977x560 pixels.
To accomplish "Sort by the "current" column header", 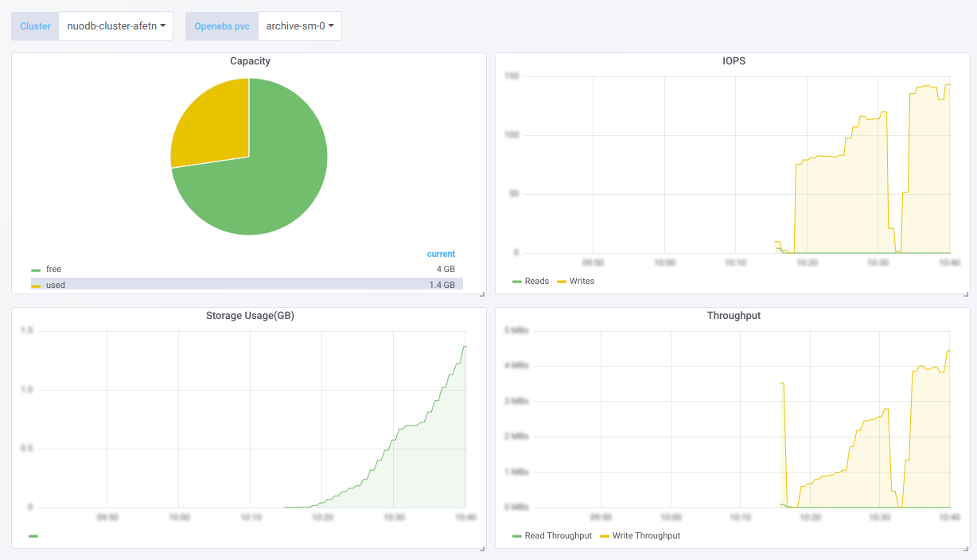I will pos(441,253).
